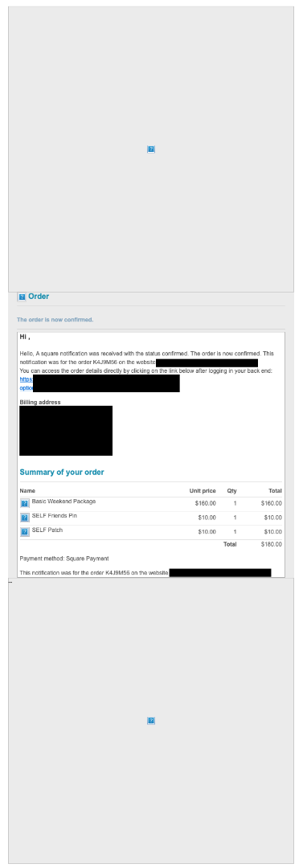Click the $180.00 order total amount
Screen dimensions: 303x868
pyautogui.click(x=272, y=544)
